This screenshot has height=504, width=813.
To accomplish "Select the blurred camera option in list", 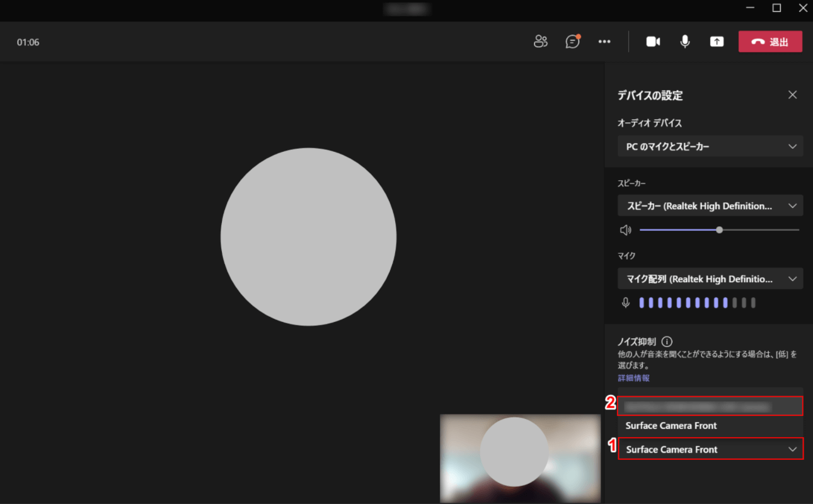I will [710, 406].
